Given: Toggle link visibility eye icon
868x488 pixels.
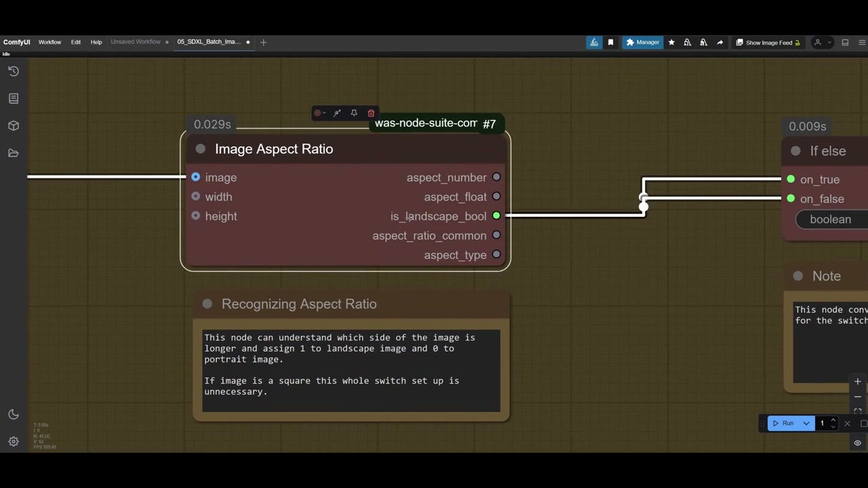Looking at the screenshot, I should (858, 443).
